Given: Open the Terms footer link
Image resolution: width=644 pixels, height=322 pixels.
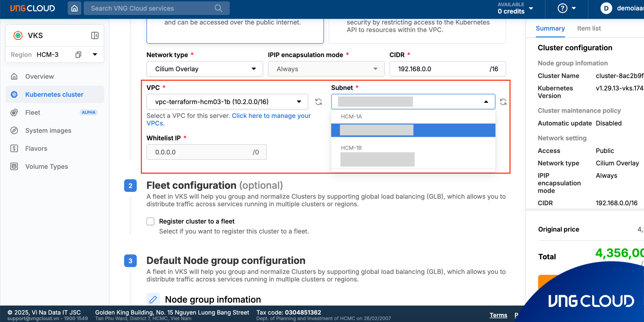Looking at the screenshot, I should (x=498, y=315).
